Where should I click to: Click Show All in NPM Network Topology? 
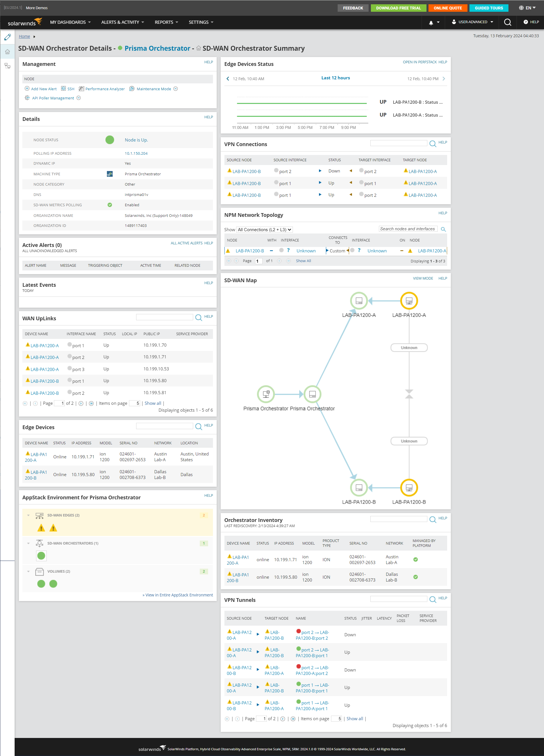(303, 261)
